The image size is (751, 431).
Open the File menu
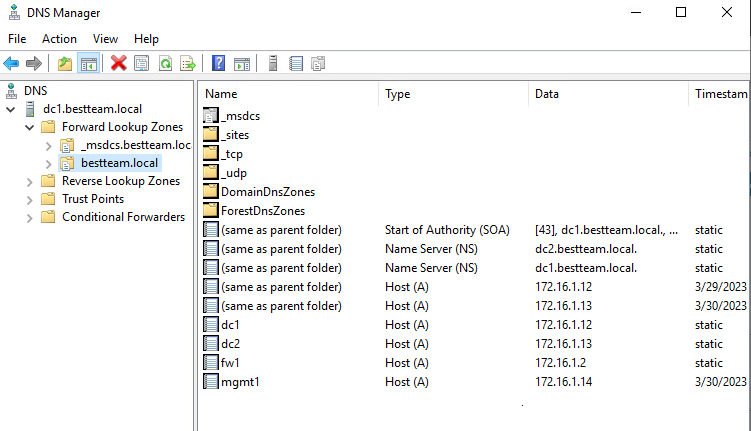click(17, 39)
